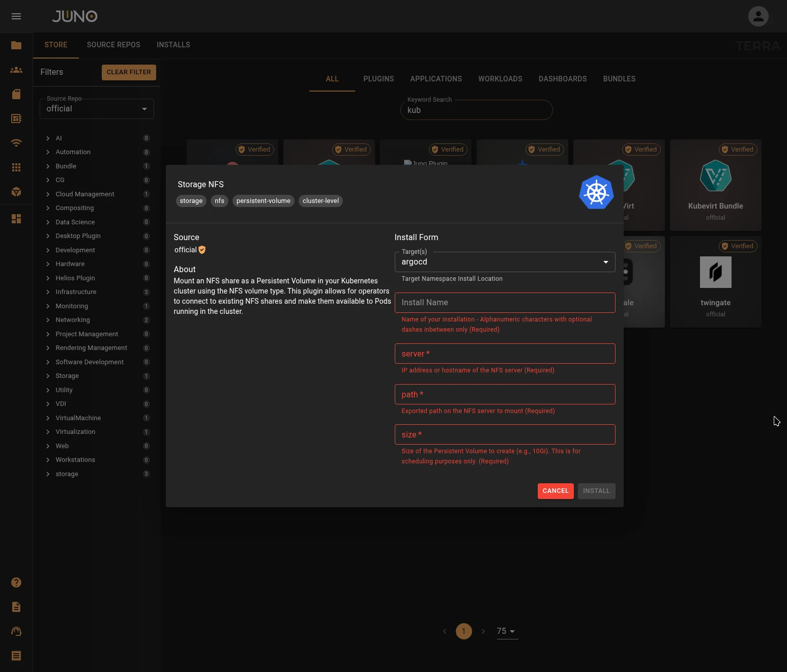Image resolution: width=787 pixels, height=672 pixels.
Task: Open the Target(s) argocd dropdown
Action: tap(505, 262)
